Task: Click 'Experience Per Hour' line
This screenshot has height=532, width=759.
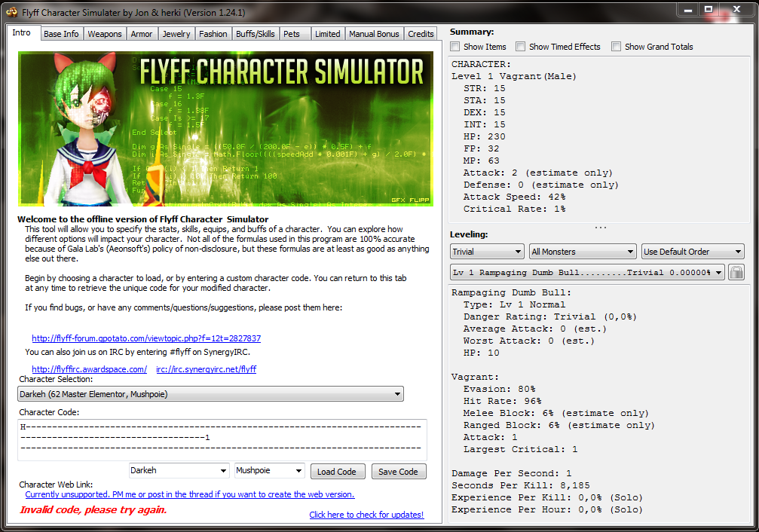Action: 547,509
